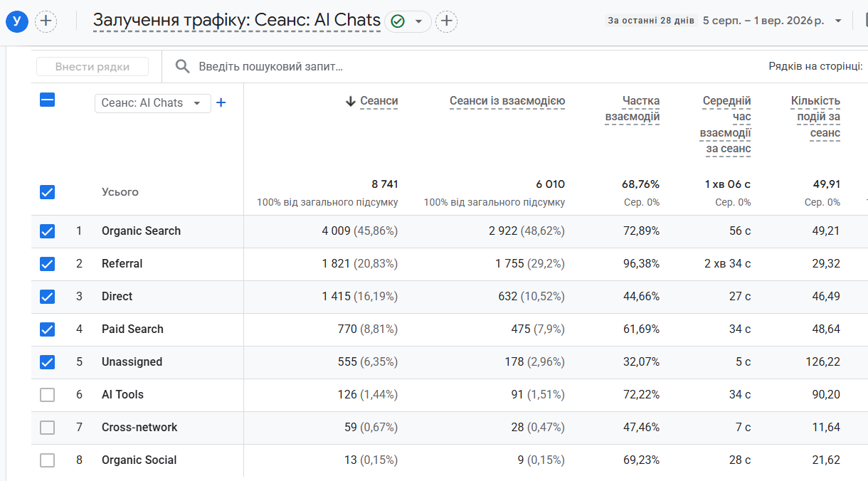Uncheck the Усього totals row checkbox
868x481 pixels.
point(47,192)
